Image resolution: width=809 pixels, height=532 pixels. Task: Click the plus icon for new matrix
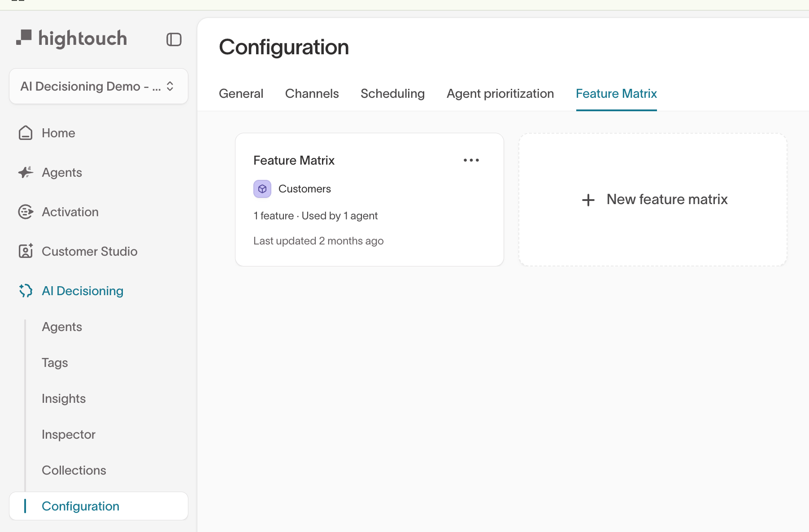coord(588,200)
